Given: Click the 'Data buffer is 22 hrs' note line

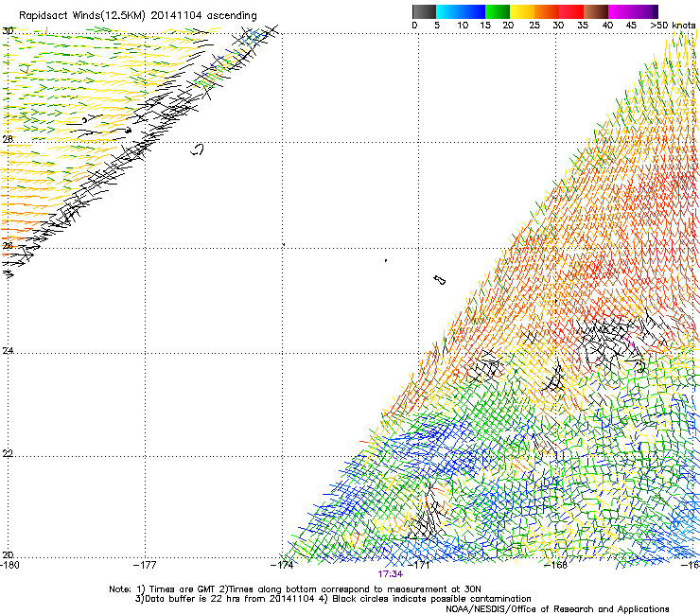Looking at the screenshot, I should (x=333, y=599).
